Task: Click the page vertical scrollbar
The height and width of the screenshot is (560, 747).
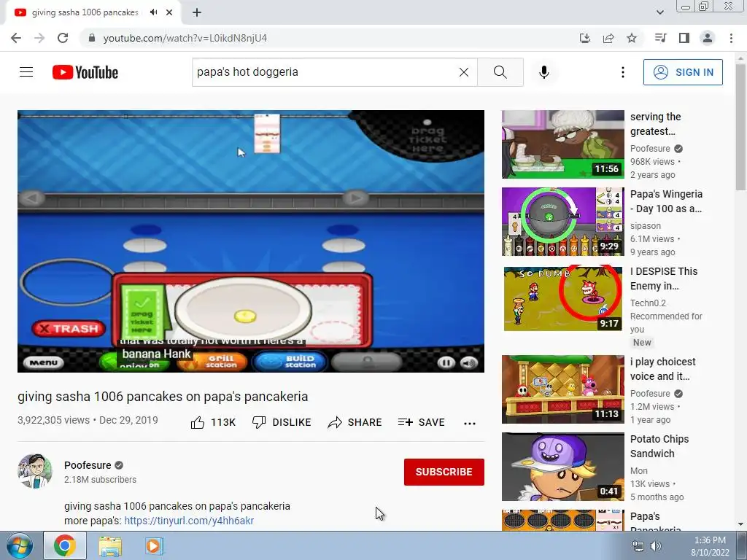Action: (740, 126)
